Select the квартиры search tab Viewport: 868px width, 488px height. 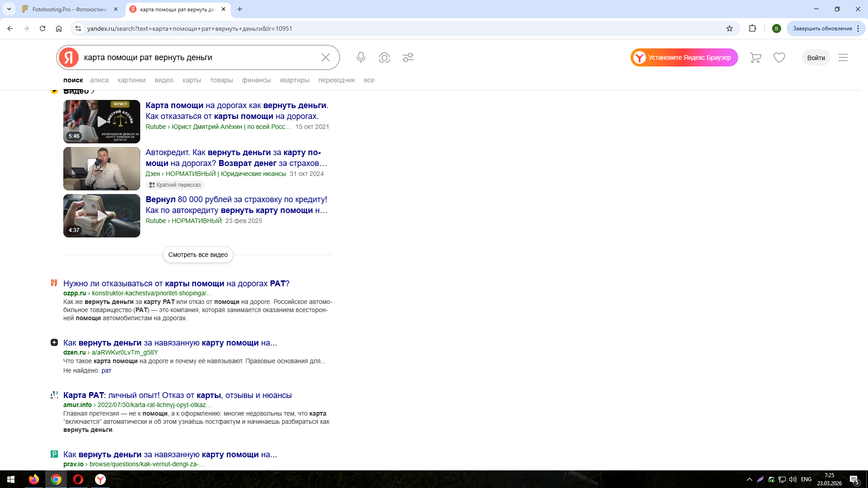coord(294,80)
